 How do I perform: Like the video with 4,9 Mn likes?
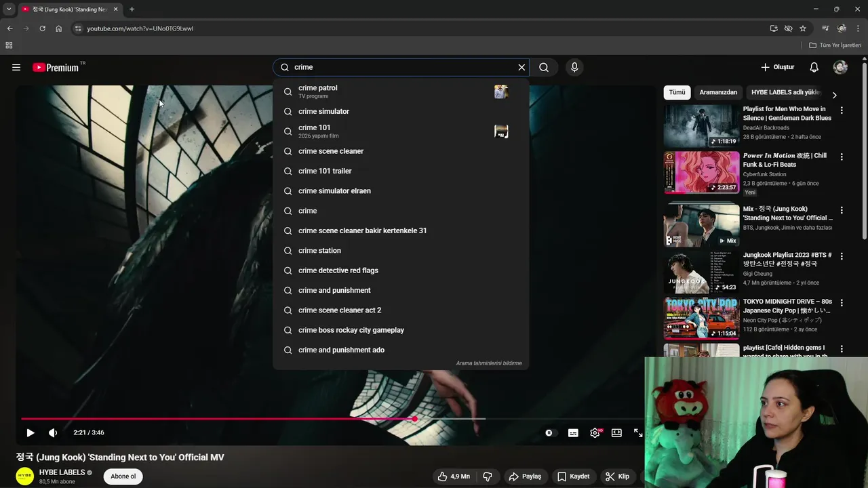coord(454,476)
